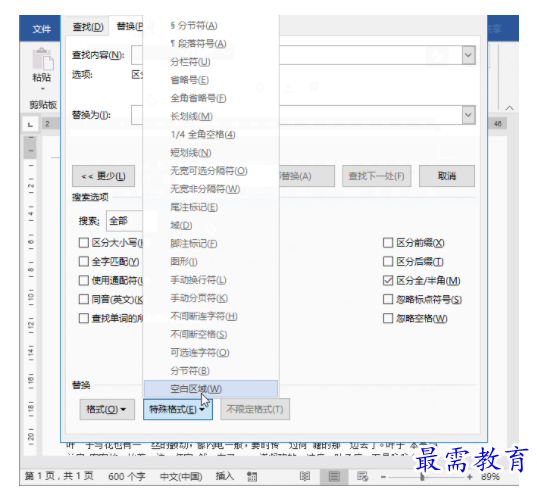Viewport: 537px width, 491px height.
Task: Collapse the ribbon with the chevron icon
Action: [x=509, y=108]
